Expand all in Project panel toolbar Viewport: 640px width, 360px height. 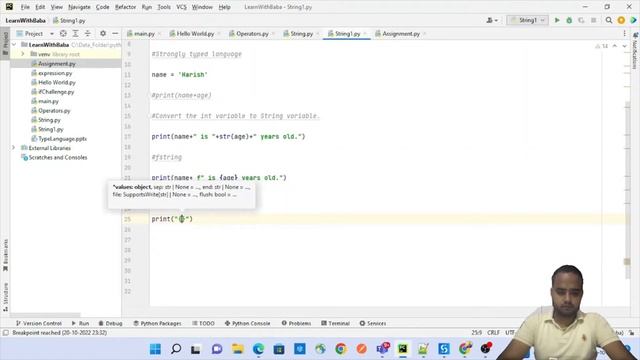coord(76,33)
